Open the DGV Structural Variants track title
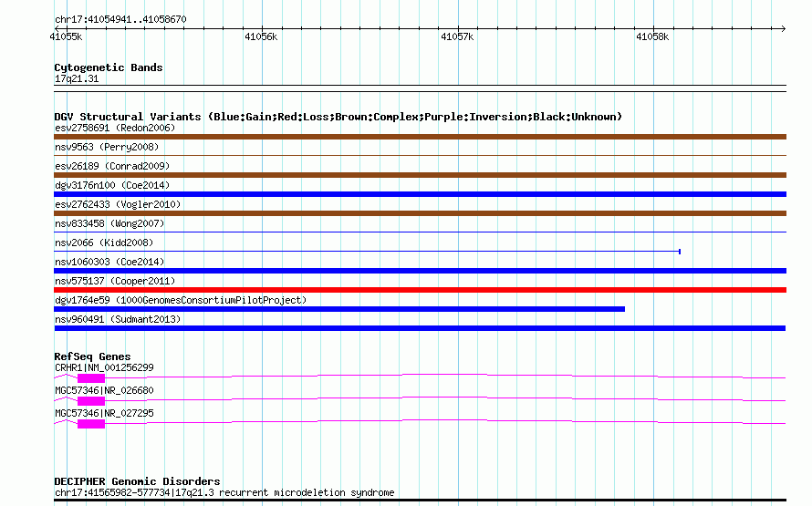The height and width of the screenshot is (506, 812). [x=338, y=117]
